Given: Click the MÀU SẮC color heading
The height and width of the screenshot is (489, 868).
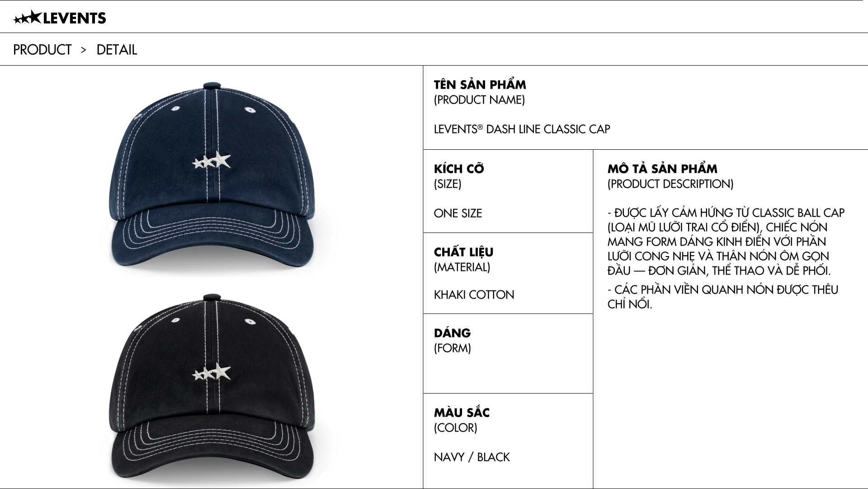Looking at the screenshot, I should (x=462, y=413).
